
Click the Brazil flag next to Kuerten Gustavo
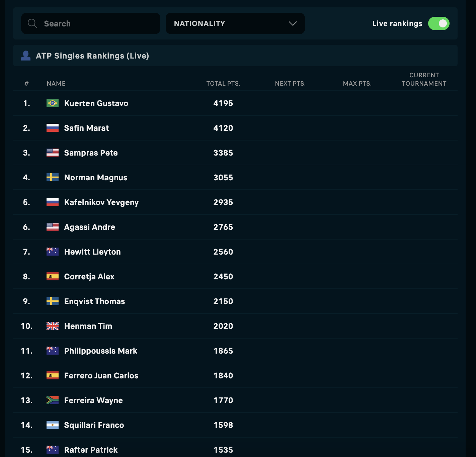pos(53,103)
